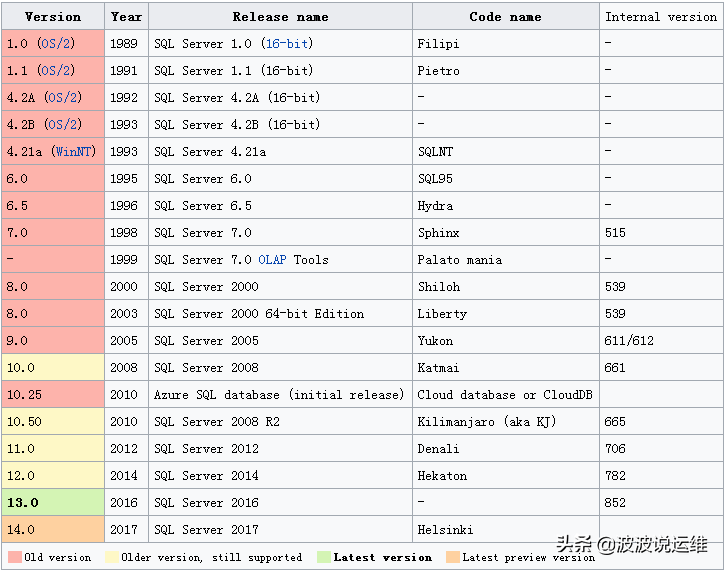Viewport: 724px width, 570px height.
Task: Click the Internal version column header
Action: point(661,17)
